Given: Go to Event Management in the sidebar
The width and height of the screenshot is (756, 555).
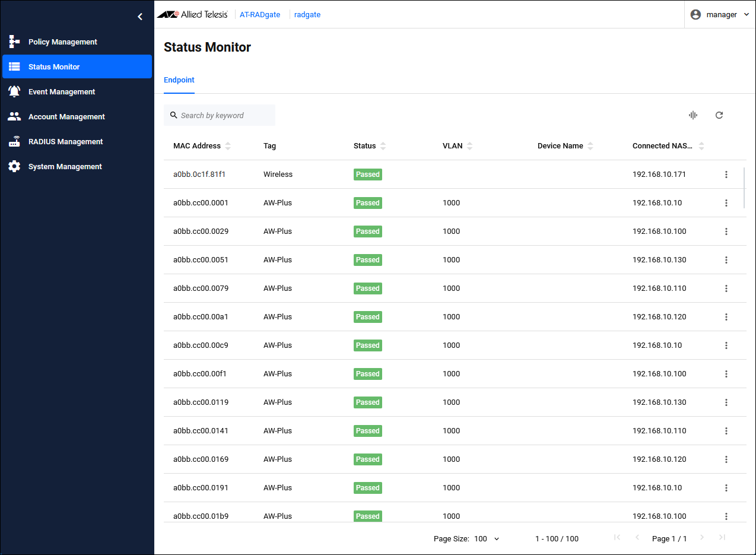Looking at the screenshot, I should (x=62, y=92).
